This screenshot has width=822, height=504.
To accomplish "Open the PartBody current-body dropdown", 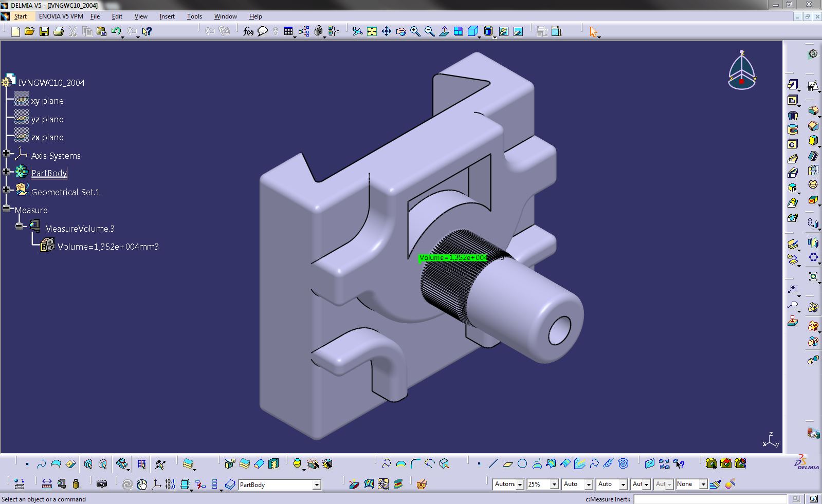I will tap(317, 484).
